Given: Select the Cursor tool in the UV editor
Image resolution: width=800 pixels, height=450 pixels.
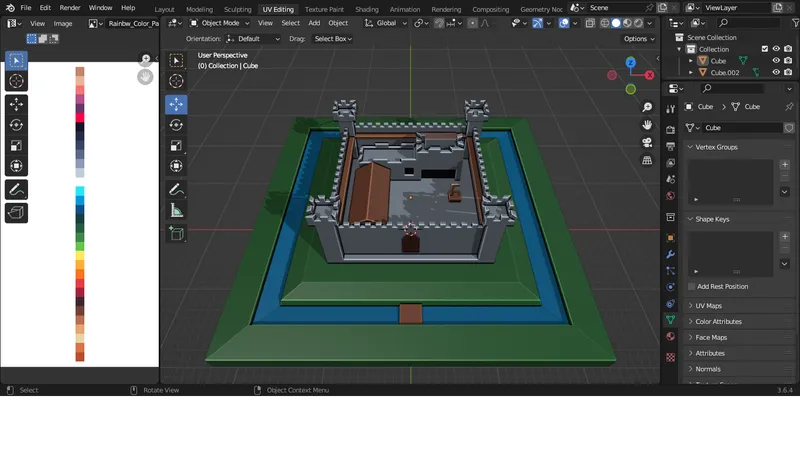Looking at the screenshot, I should [x=16, y=81].
